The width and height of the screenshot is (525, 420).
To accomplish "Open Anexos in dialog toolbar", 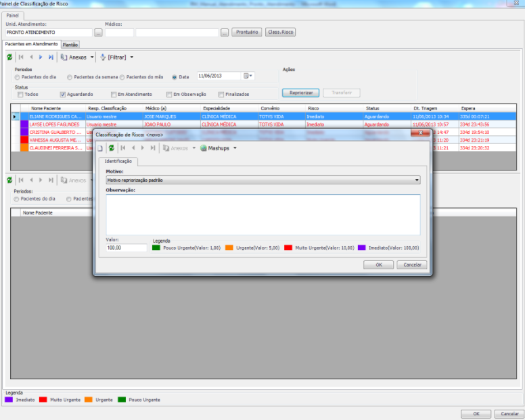I will click(175, 148).
